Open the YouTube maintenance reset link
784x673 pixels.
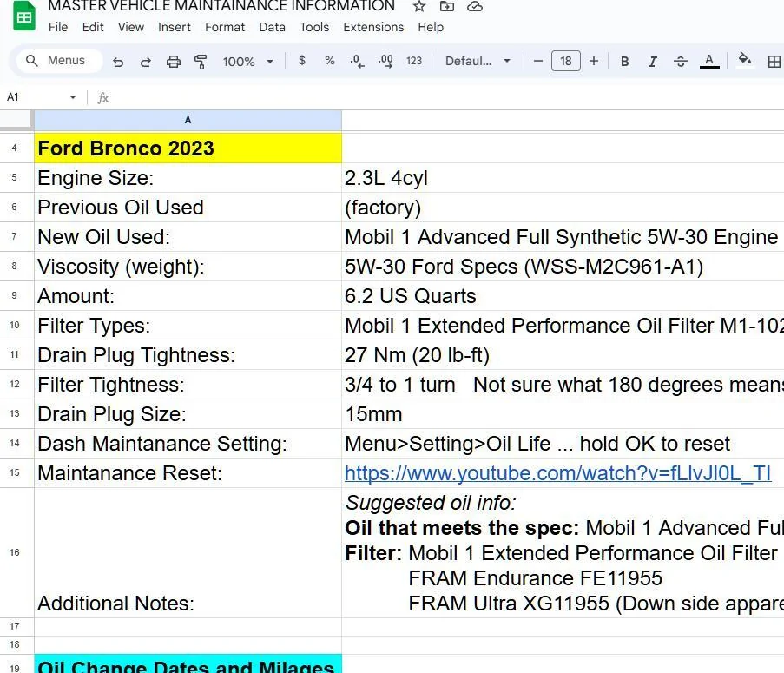click(x=558, y=473)
